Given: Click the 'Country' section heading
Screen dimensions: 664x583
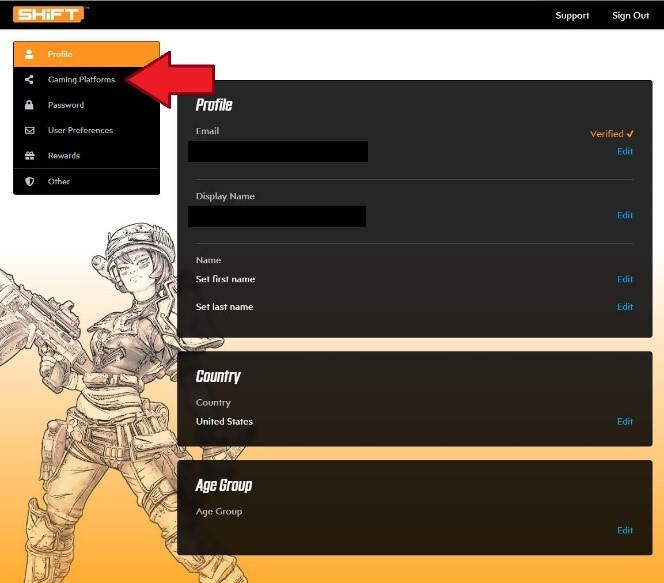Looking at the screenshot, I should pos(218,376).
